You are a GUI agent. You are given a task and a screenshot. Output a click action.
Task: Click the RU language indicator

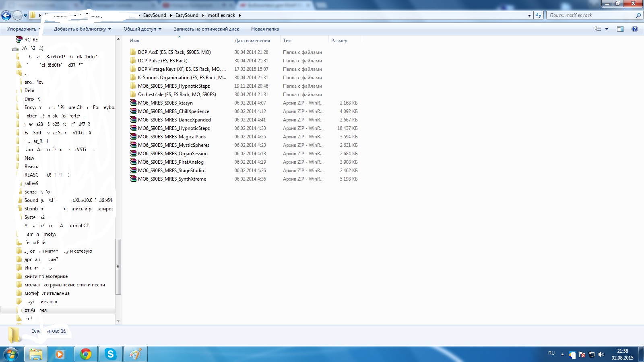point(551,353)
